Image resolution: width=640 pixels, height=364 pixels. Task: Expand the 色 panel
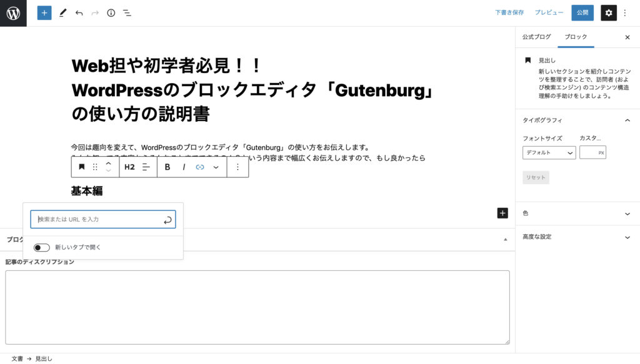pyautogui.click(x=577, y=213)
